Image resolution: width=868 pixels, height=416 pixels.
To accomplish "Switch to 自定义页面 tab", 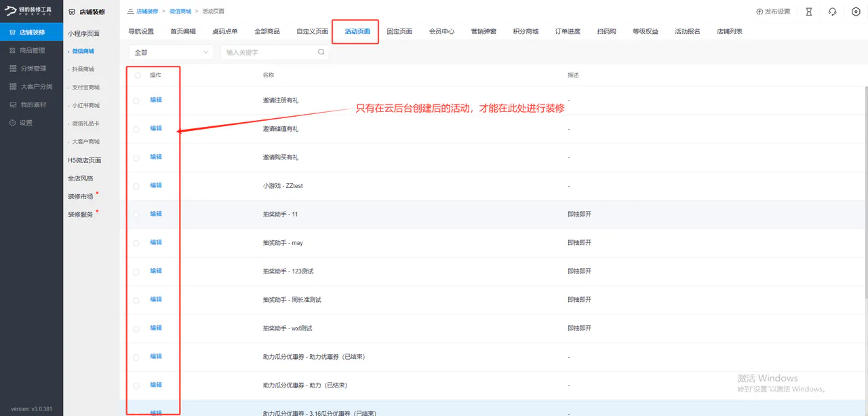I will coord(312,31).
